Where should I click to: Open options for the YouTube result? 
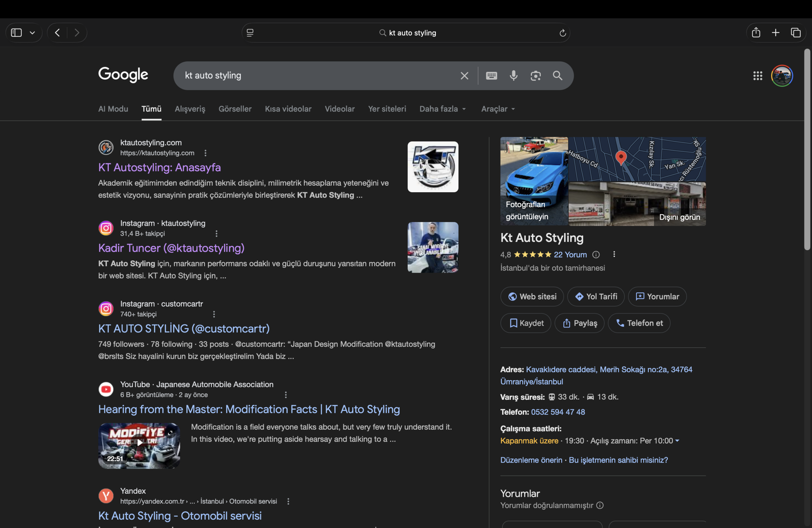tap(286, 395)
